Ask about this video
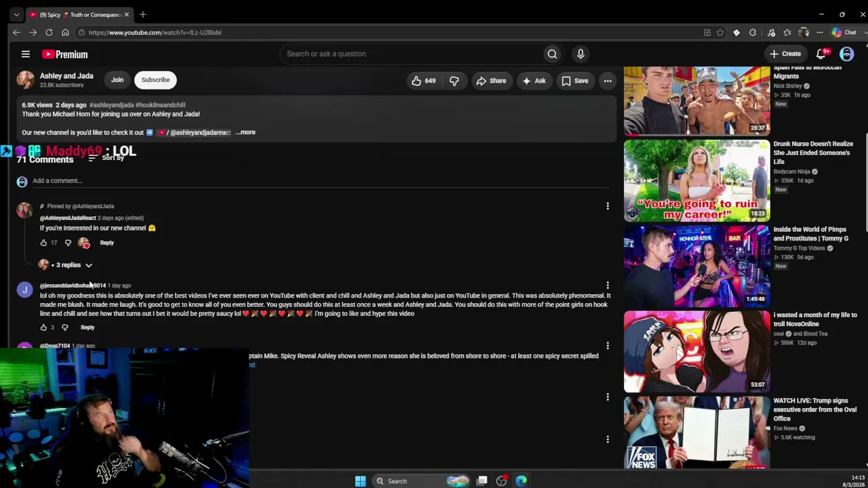This screenshot has width=868, height=488. click(x=534, y=81)
